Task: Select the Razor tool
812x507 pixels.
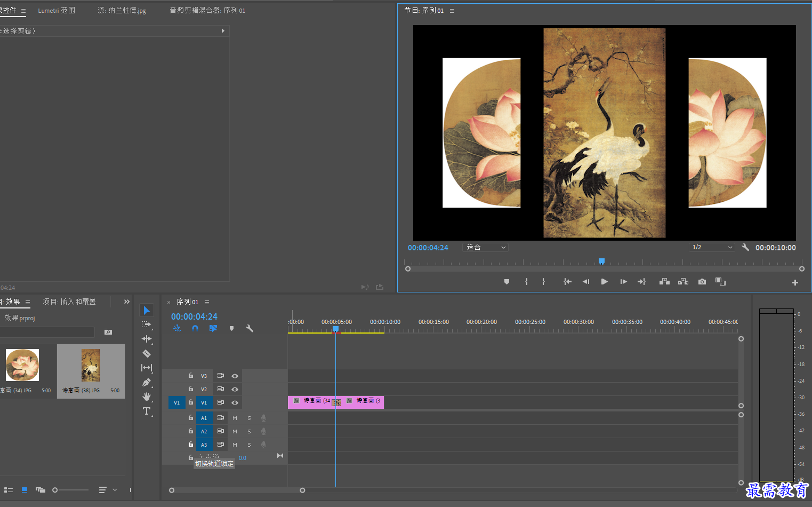Action: point(147,353)
